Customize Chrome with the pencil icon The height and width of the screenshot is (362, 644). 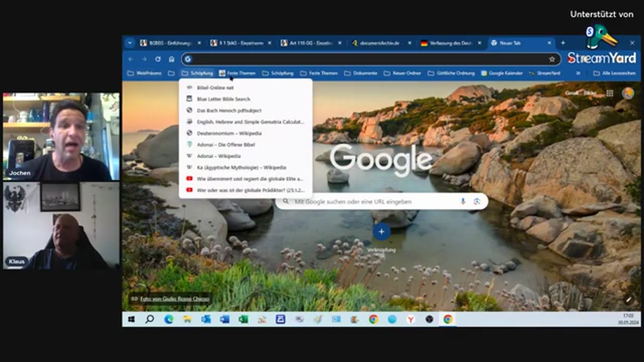[x=628, y=299]
